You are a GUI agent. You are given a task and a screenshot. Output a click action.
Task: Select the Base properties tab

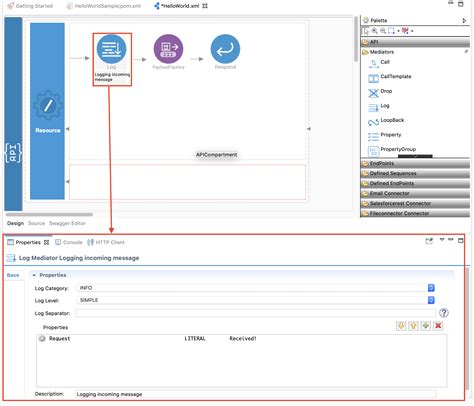[13, 275]
